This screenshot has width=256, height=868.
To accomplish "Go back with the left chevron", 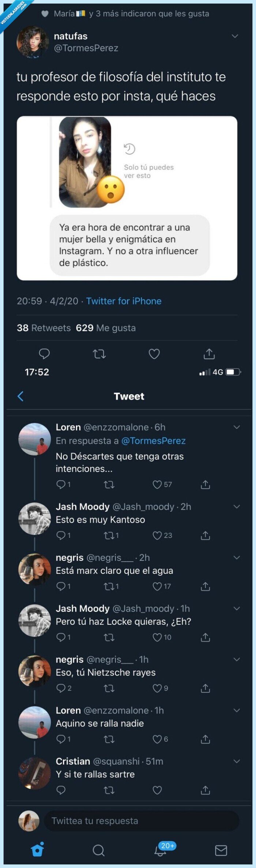I will pos(21,396).
